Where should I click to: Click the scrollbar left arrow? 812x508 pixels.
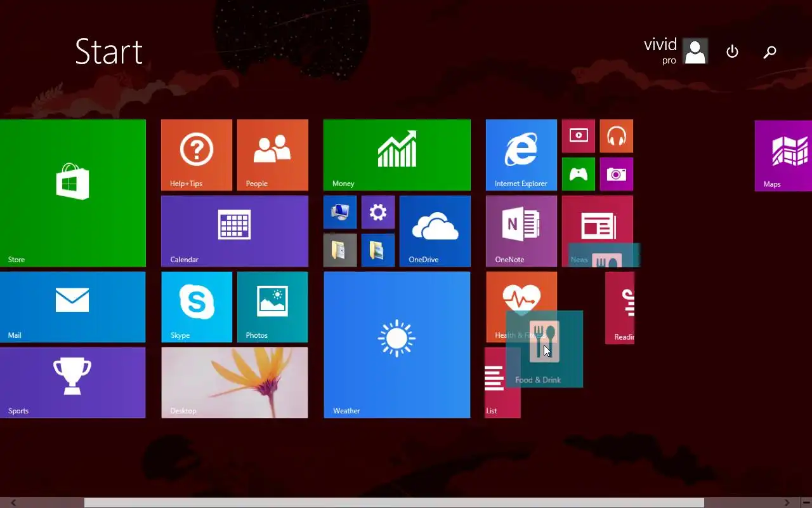pyautogui.click(x=13, y=503)
